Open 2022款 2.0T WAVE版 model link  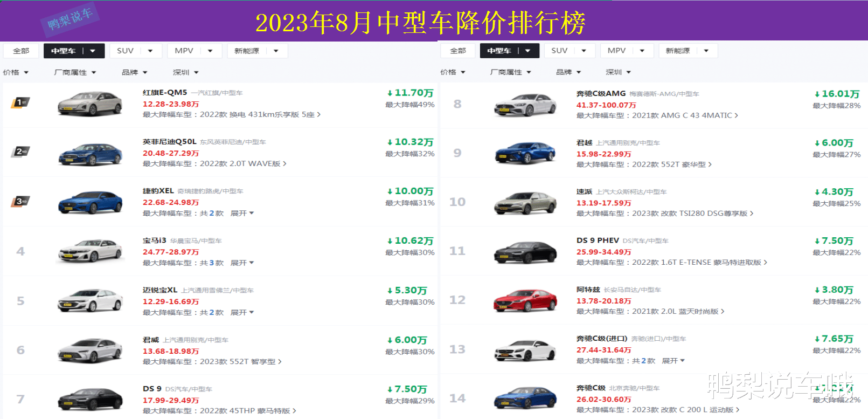click(x=243, y=163)
